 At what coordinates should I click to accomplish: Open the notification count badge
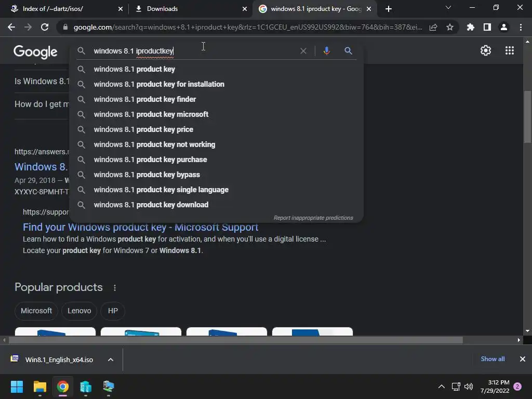pyautogui.click(x=517, y=387)
